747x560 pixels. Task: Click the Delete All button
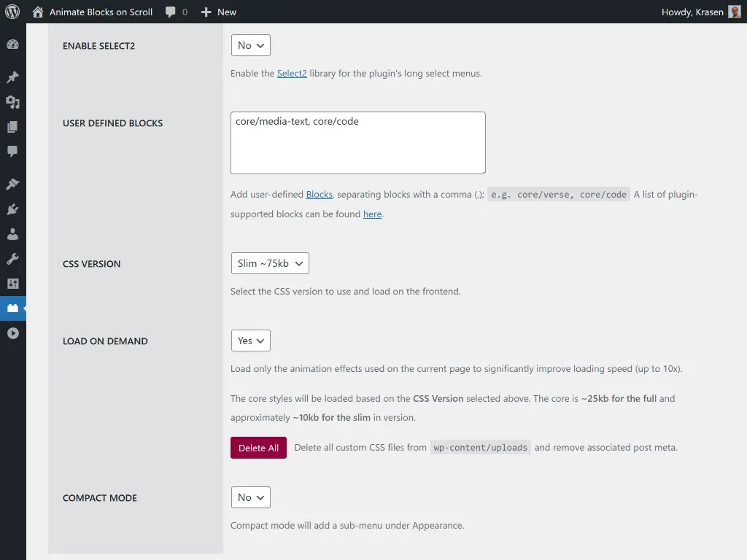(x=258, y=447)
